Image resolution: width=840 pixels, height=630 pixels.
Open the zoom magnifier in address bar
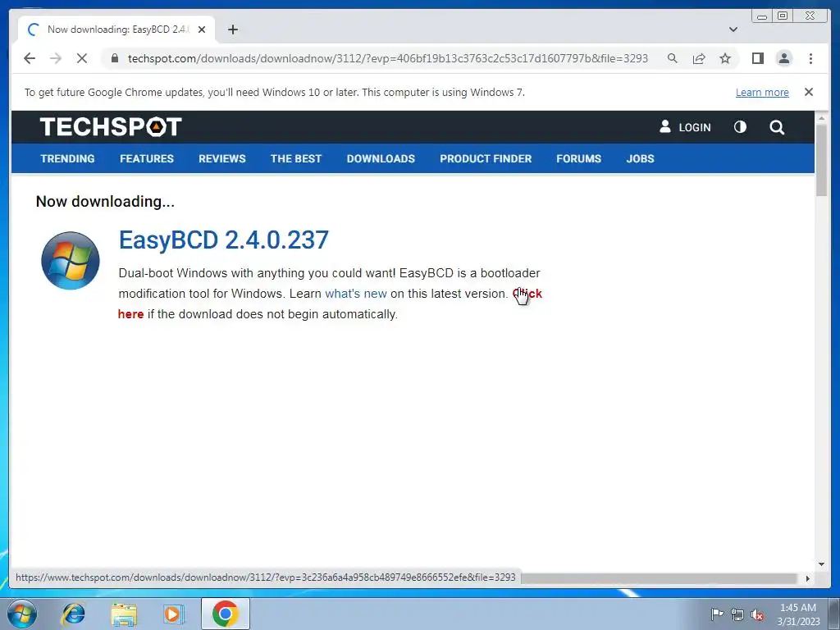[x=673, y=58]
